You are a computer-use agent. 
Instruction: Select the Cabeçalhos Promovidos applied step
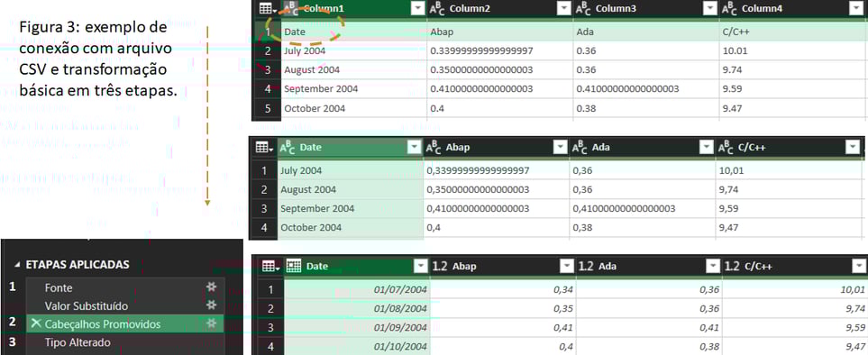pos(125,324)
